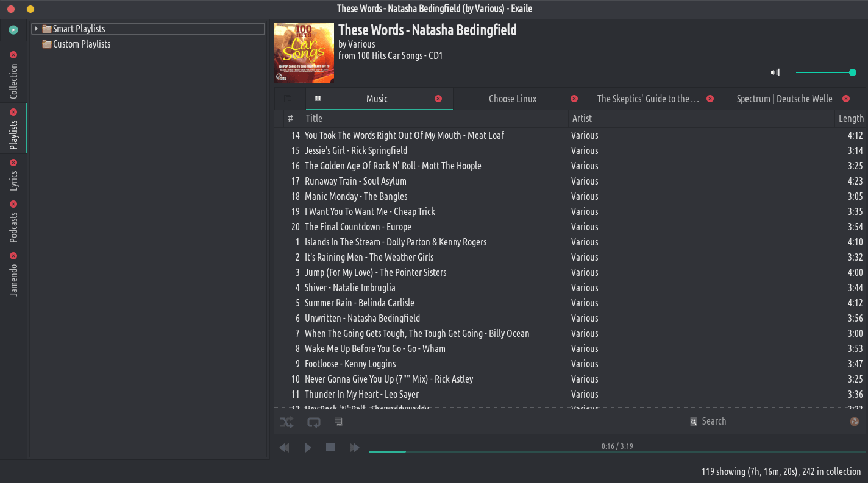Select Custom Playlists folder
This screenshot has width=868, height=483.
(x=81, y=44)
